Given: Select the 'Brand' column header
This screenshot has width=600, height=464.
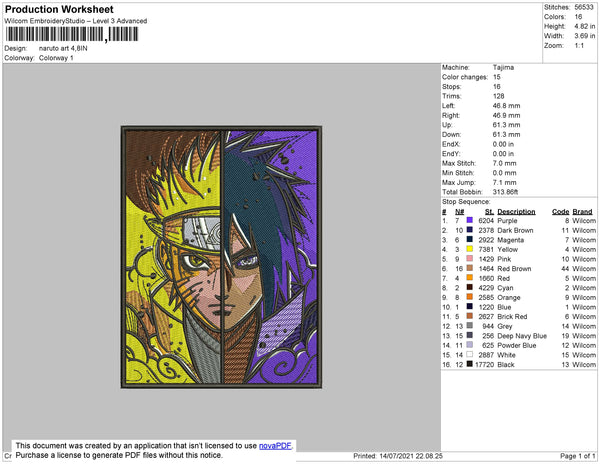Looking at the screenshot, I should tap(582, 212).
